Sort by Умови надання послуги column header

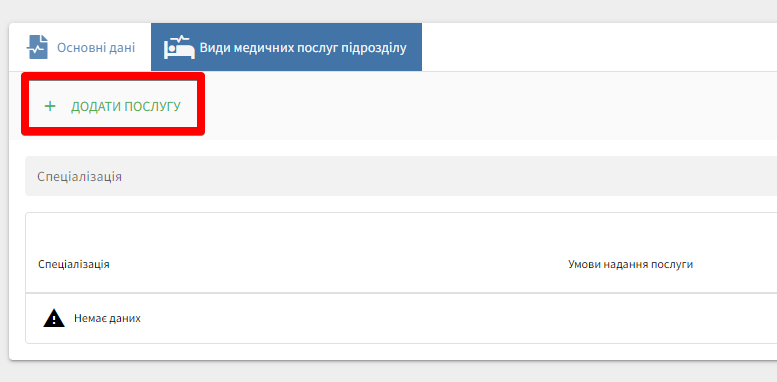630,264
